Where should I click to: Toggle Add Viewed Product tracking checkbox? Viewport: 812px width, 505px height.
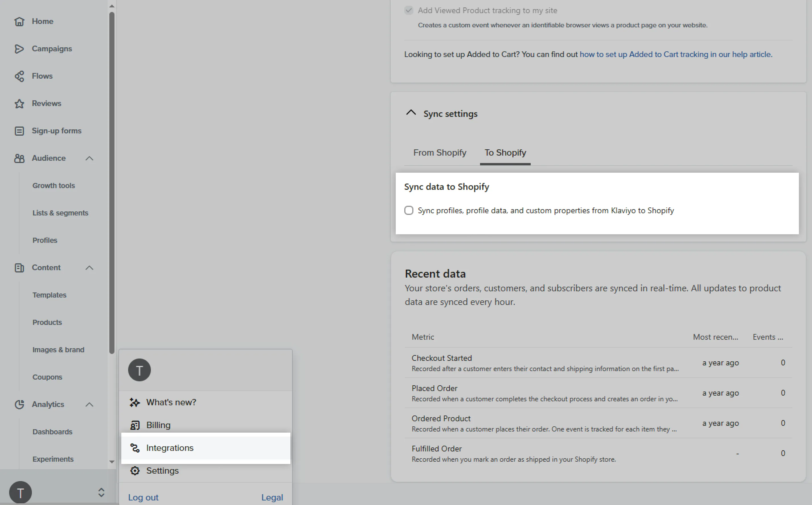(409, 10)
